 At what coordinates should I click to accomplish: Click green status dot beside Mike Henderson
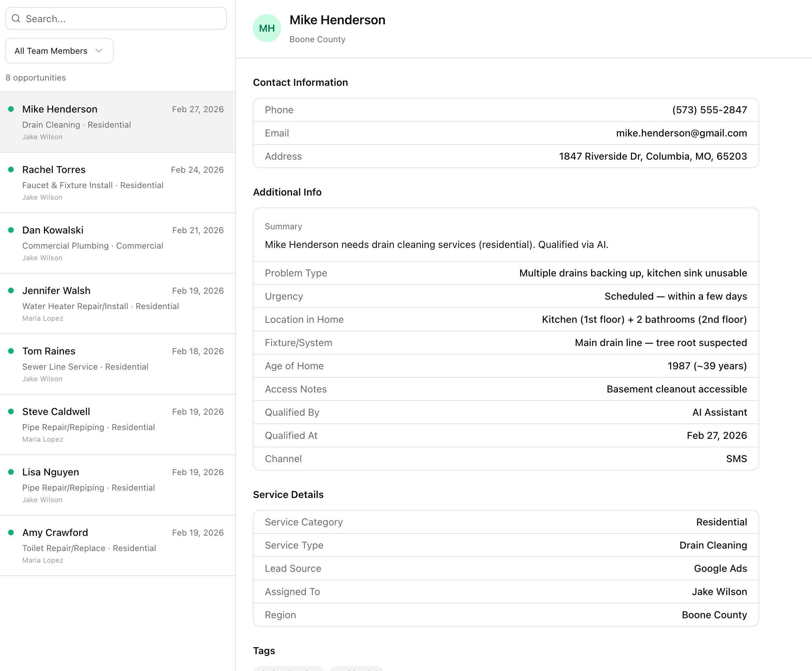(11, 109)
